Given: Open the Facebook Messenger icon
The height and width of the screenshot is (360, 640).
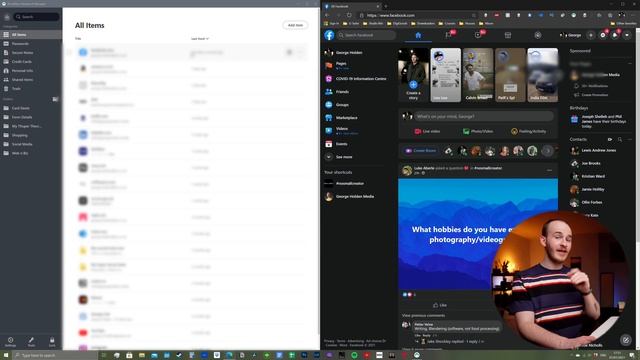Looking at the screenshot, I should click(603, 35).
